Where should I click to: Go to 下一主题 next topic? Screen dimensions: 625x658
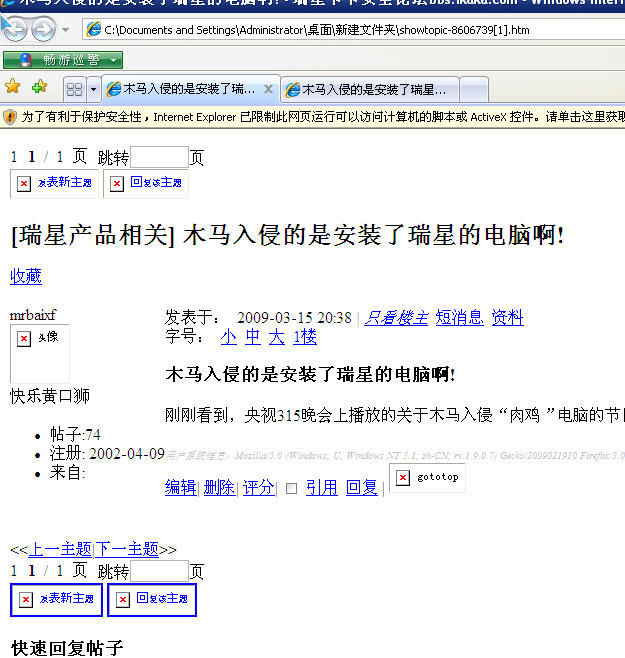[127, 549]
